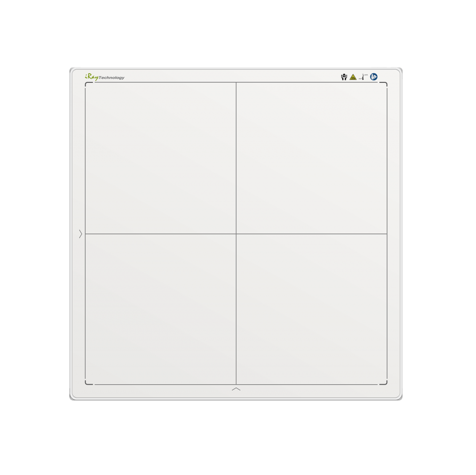Viewport: 476px width, 475px height.
Task: Click the bottom-left corner bracket mark
Action: 87,383
